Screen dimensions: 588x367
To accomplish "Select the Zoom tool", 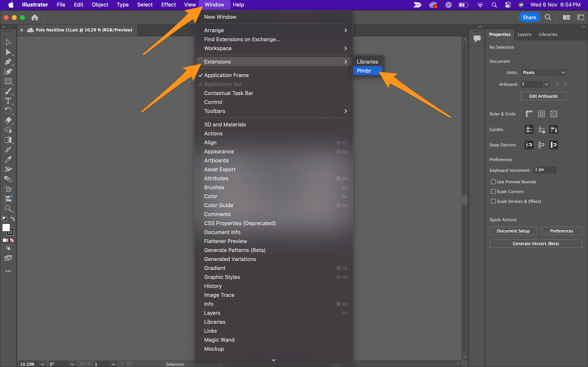I will [x=8, y=208].
